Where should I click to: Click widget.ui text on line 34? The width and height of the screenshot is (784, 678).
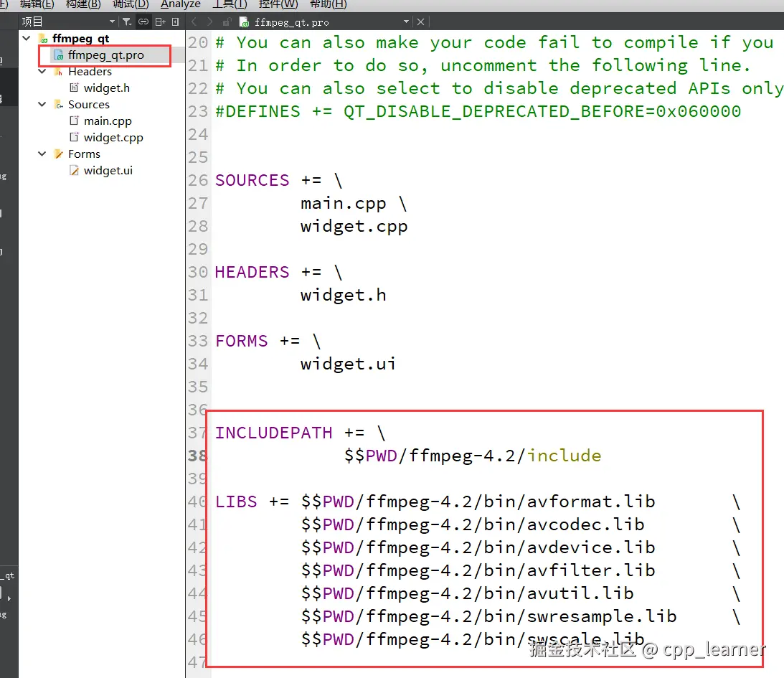pos(348,364)
